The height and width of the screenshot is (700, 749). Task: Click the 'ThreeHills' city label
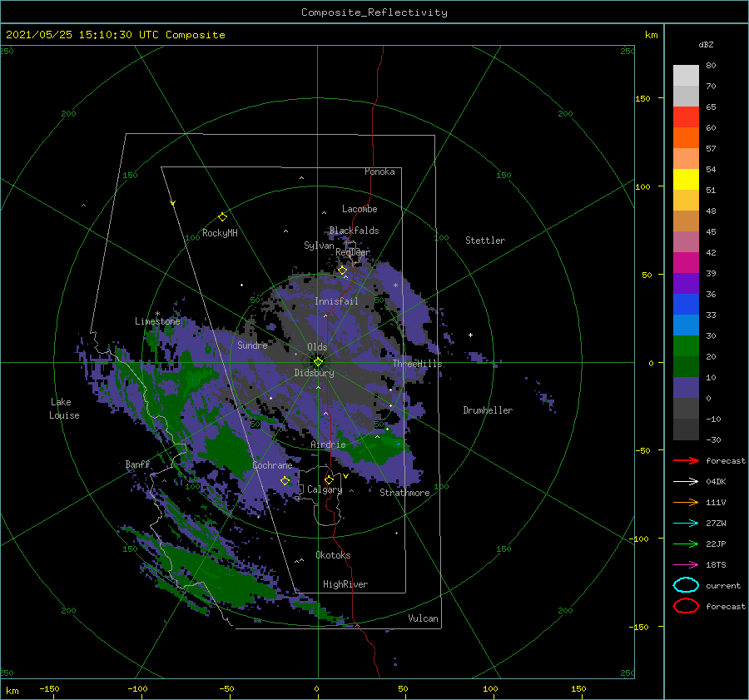(x=418, y=364)
